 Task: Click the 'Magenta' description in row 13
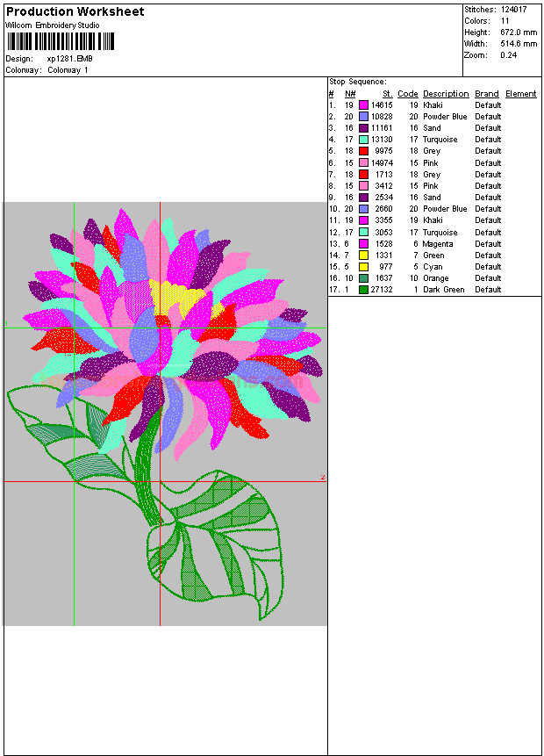coord(438,244)
